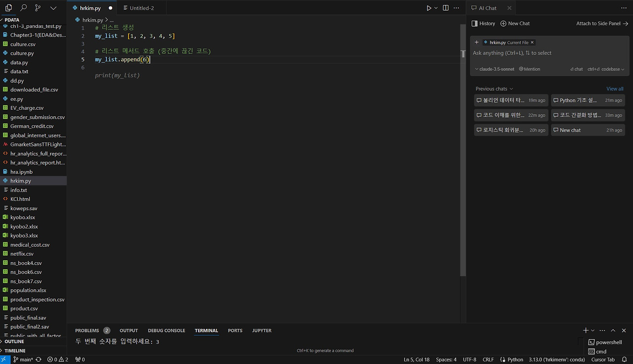Viewport: 633px width, 364px height.
Task: Split the editor to the right
Action: (x=446, y=8)
